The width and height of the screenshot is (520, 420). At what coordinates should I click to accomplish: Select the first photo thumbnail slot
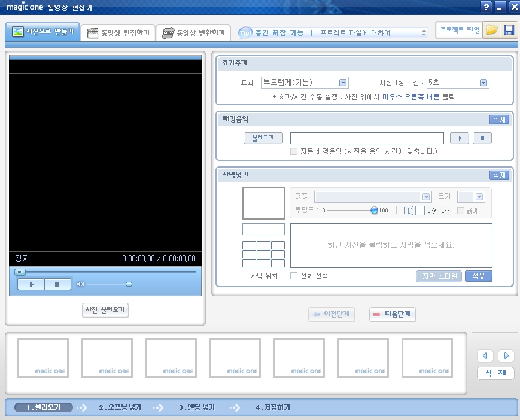[43, 358]
